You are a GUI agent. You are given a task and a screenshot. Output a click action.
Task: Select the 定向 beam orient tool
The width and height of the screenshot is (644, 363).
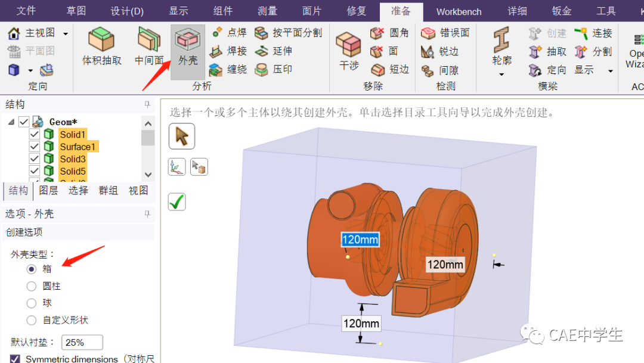pyautogui.click(x=548, y=70)
